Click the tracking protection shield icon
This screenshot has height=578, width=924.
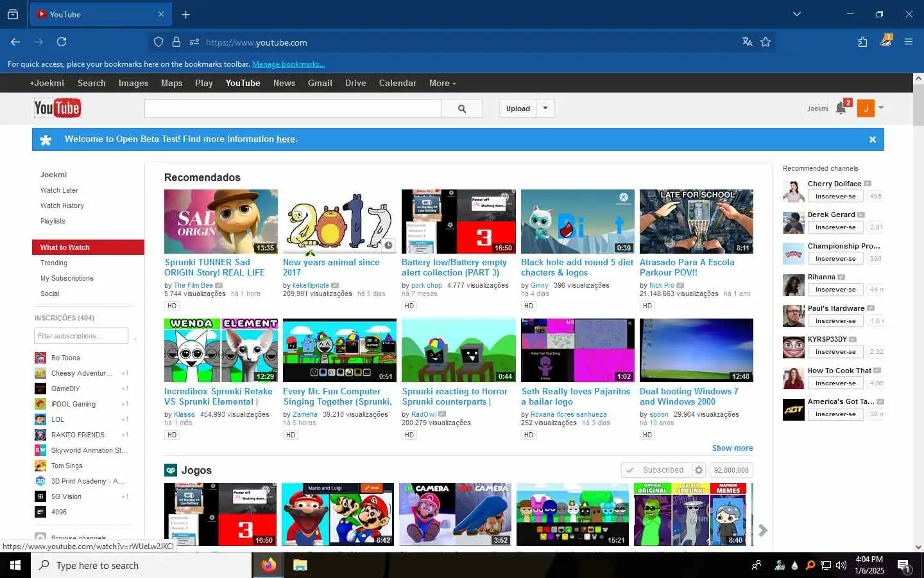(158, 42)
